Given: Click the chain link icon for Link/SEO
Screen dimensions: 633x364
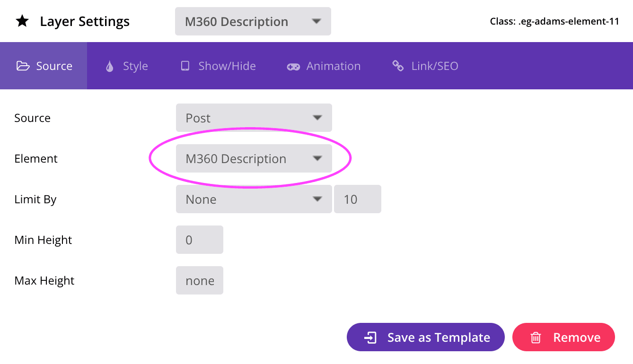Looking at the screenshot, I should tap(398, 66).
